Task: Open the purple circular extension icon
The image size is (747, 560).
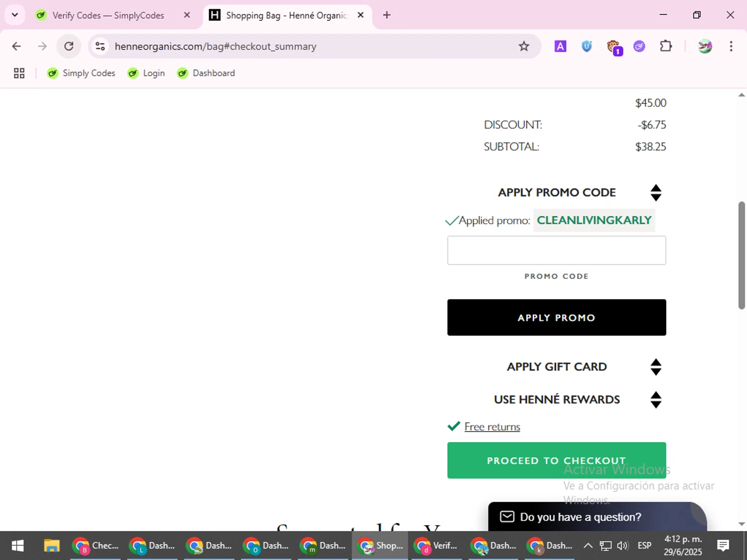Action: [639, 46]
